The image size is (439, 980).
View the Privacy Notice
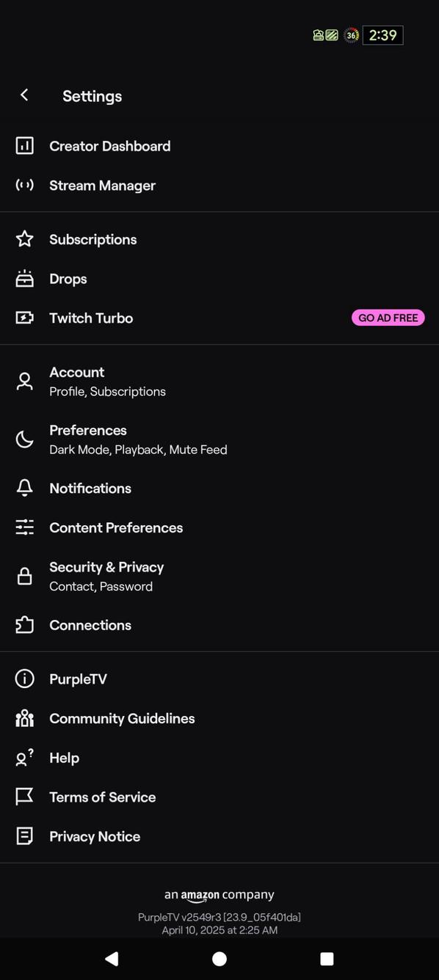(94, 836)
